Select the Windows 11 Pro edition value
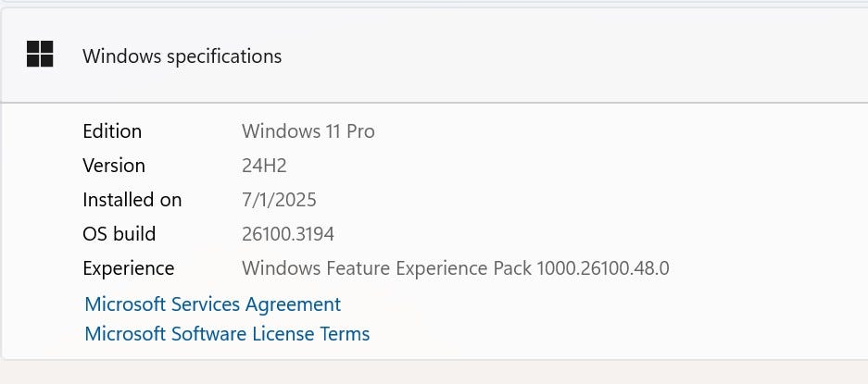 click(x=308, y=130)
